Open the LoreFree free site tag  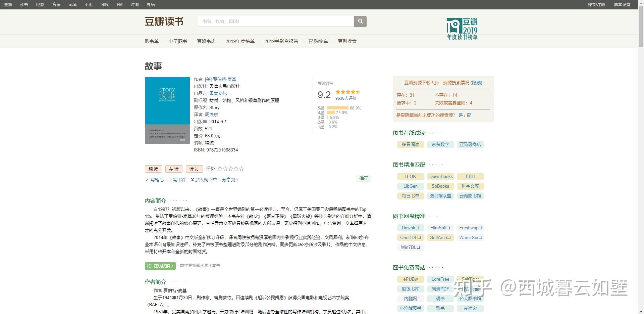coord(440,279)
